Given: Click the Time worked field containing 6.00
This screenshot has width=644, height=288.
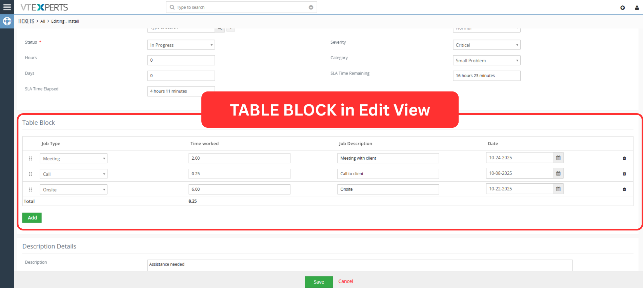Looking at the screenshot, I should [x=239, y=189].
